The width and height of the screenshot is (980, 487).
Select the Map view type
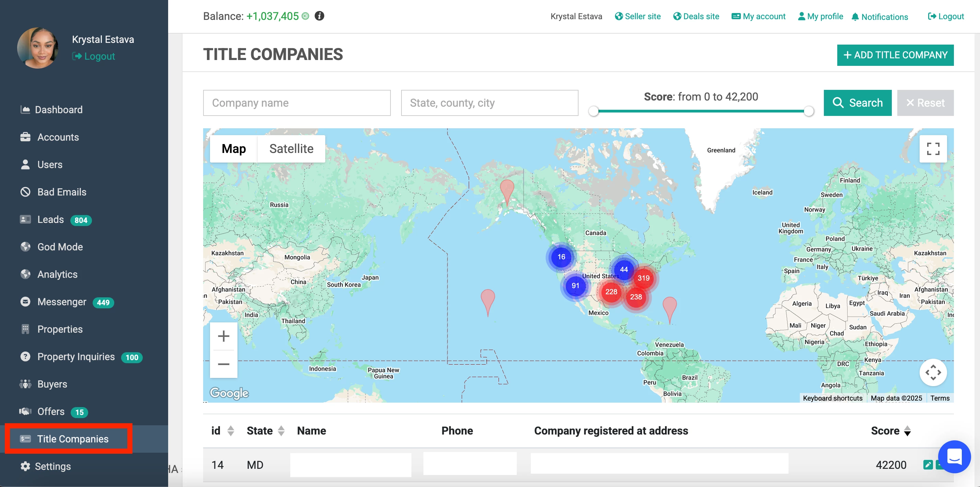click(234, 149)
